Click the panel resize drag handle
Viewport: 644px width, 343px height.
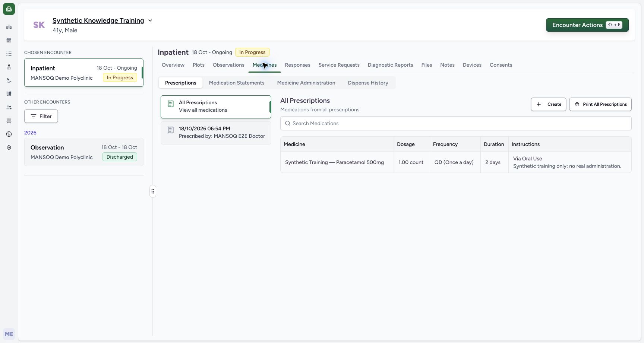pos(153,191)
